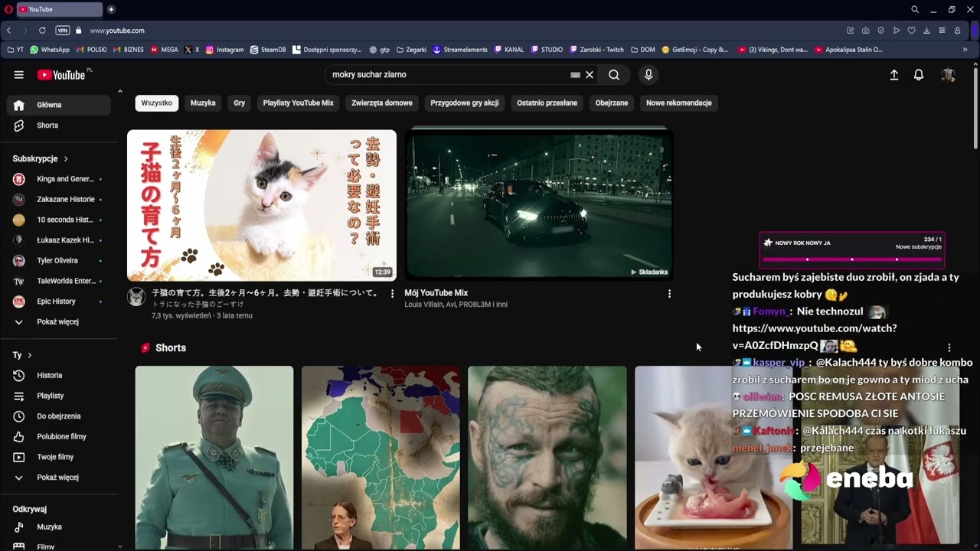The image size is (980, 551).
Task: Show hidden bookmarks with double chevron
Action: coord(965,50)
